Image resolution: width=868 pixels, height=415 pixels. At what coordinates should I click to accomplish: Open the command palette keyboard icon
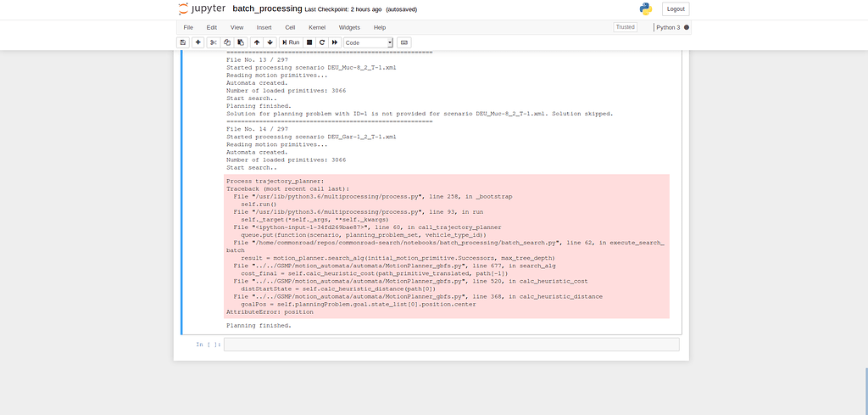click(x=404, y=42)
